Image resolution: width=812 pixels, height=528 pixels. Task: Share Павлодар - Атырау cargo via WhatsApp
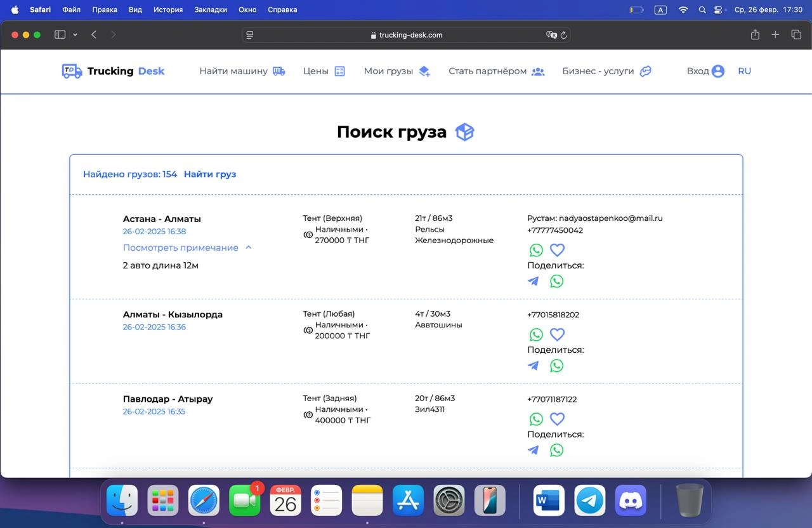coord(556,450)
